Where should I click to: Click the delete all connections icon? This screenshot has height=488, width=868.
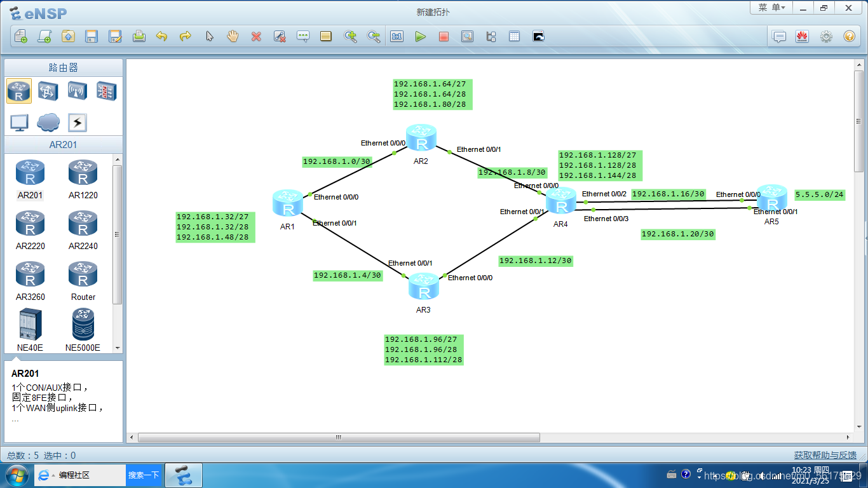[x=280, y=36]
